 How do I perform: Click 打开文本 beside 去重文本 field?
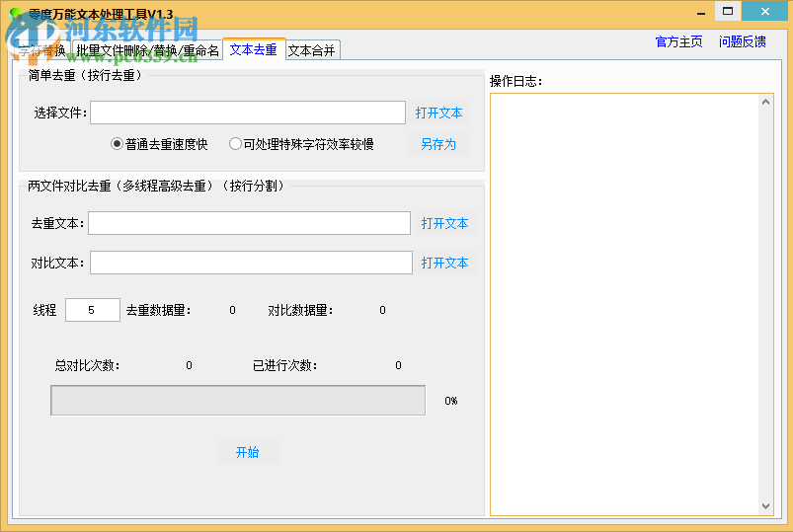click(x=445, y=223)
